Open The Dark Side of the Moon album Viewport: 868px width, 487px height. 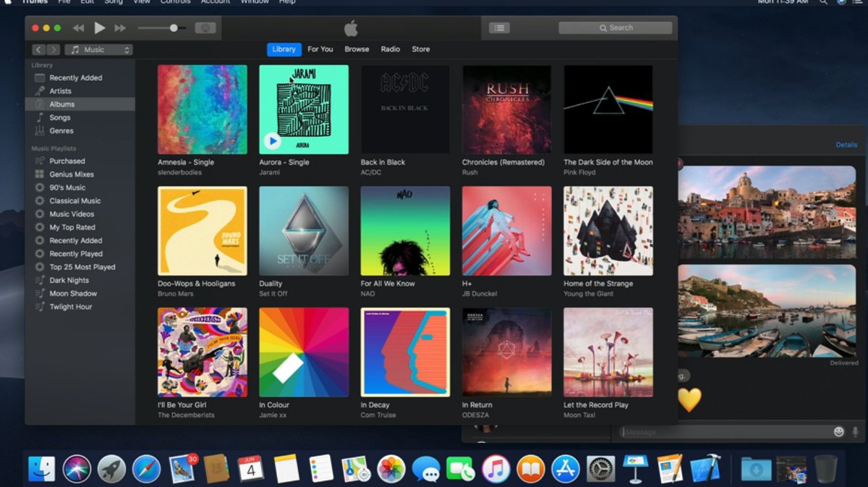[x=608, y=110]
